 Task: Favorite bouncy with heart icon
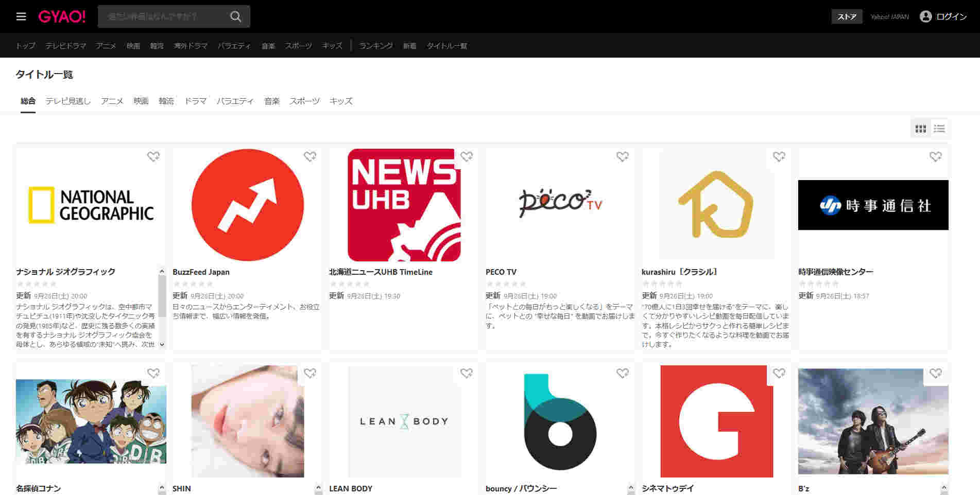pos(623,373)
